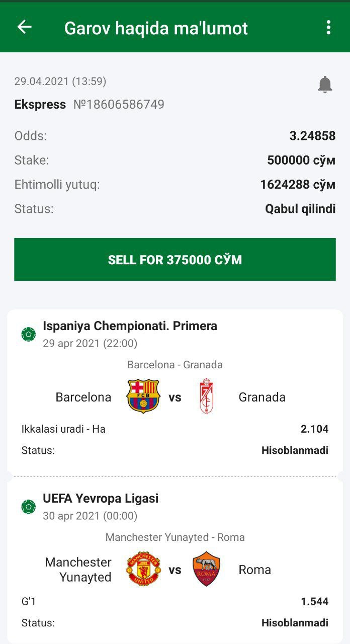
Task: Tap the Roma club crest
Action: coord(206,569)
